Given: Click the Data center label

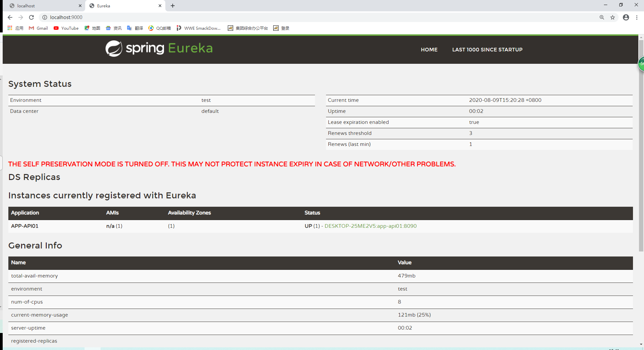Looking at the screenshot, I should coord(24,111).
